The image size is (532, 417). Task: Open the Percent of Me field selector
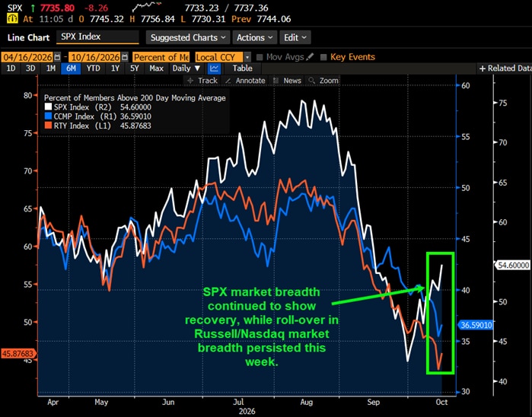click(161, 57)
